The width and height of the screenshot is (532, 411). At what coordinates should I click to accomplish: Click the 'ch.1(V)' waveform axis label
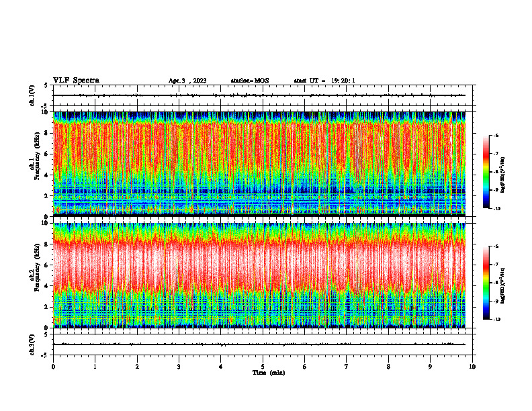pos(32,95)
